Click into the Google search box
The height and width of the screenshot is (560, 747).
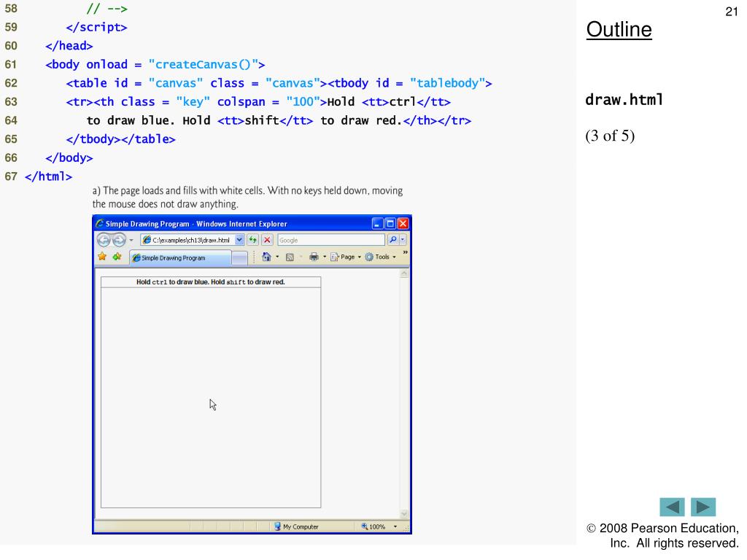tap(328, 240)
